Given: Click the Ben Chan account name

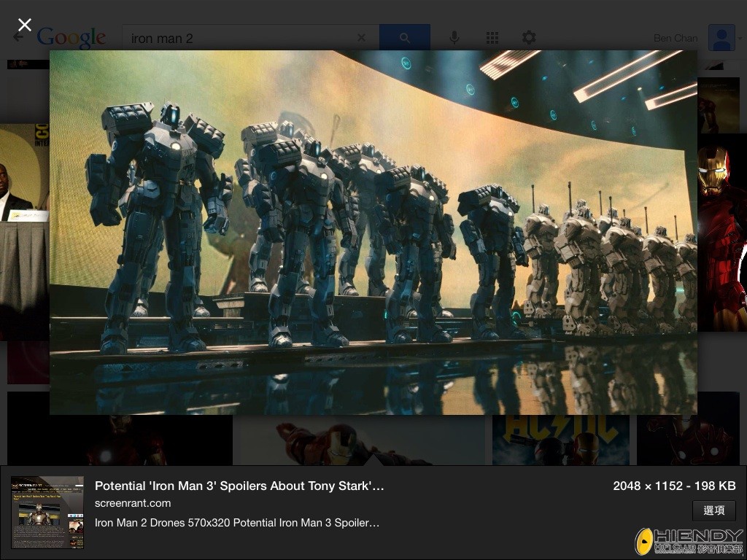Looking at the screenshot, I should 676,38.
